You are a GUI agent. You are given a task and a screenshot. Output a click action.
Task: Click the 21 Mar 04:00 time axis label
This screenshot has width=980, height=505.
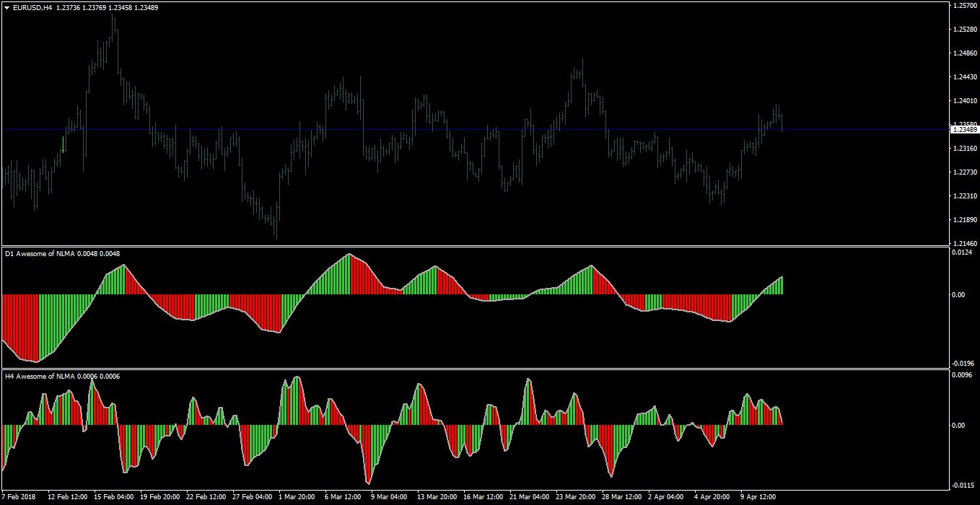[x=528, y=497]
